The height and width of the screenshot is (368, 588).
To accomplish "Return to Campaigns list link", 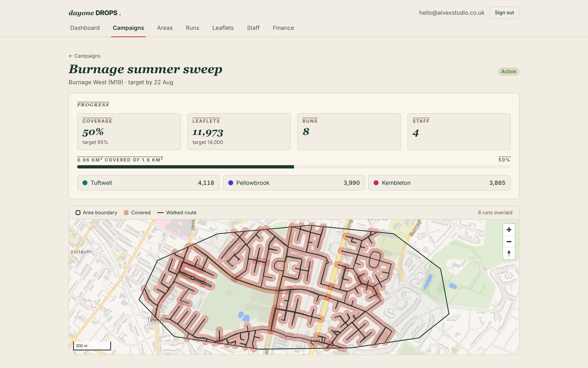I will point(85,56).
